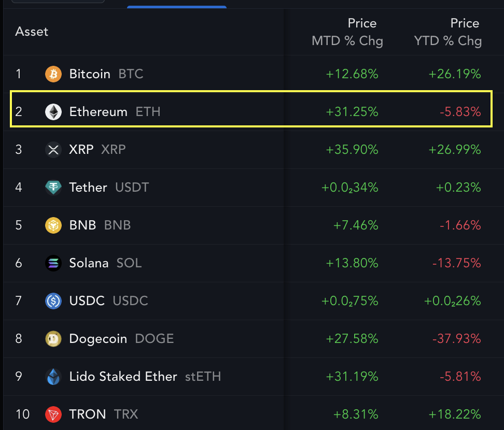Viewport: 504px width, 430px height.
Task: Click the USDC dollar logo icon
Action: click(52, 300)
